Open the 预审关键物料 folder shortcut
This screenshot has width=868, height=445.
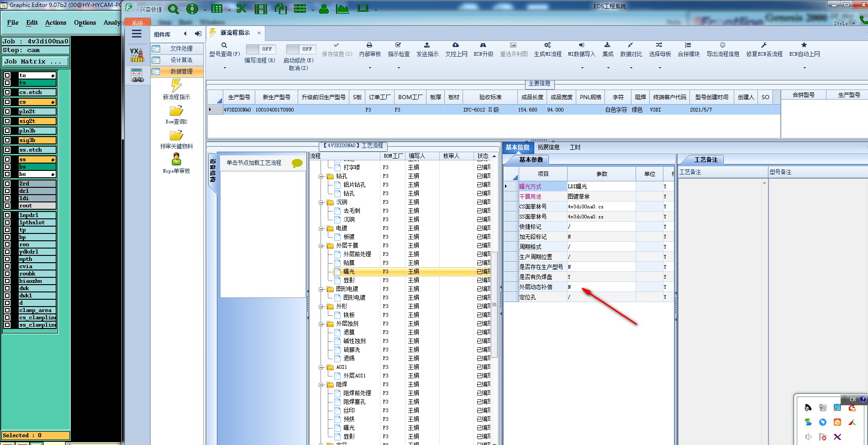[x=176, y=140]
